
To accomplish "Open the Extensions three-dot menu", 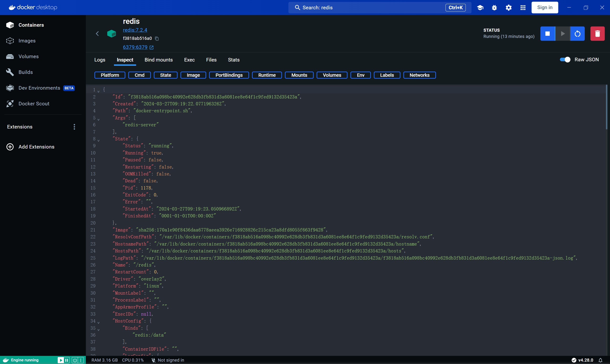I will [74, 127].
